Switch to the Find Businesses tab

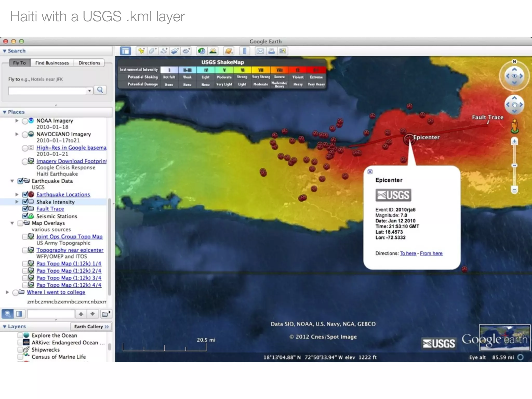coord(52,63)
